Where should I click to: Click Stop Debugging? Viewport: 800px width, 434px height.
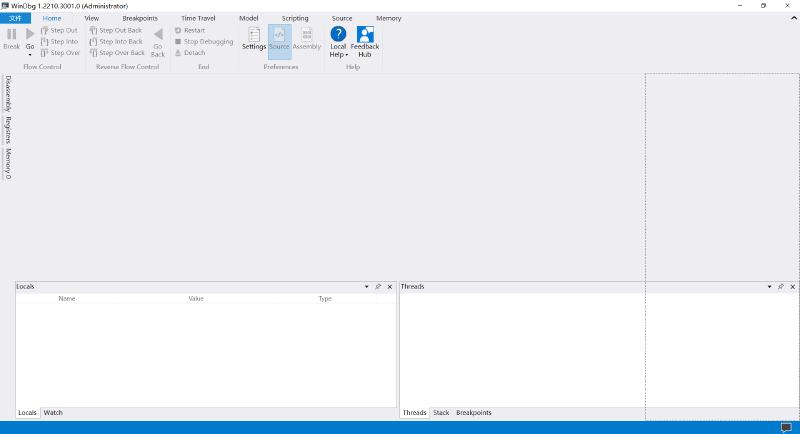click(204, 41)
